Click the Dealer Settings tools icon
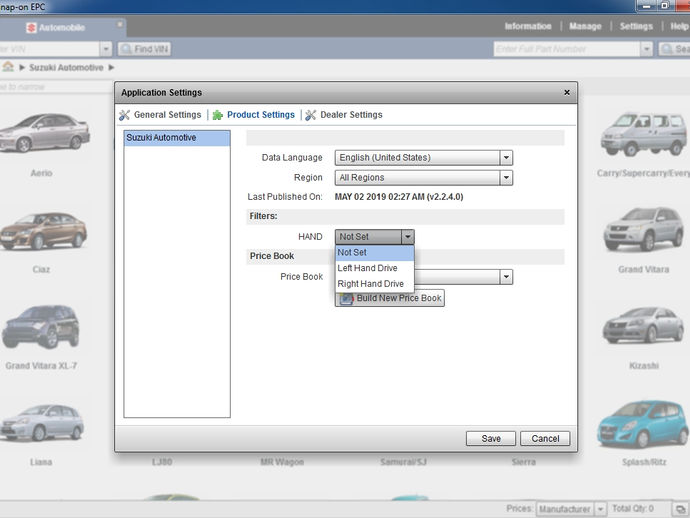The width and height of the screenshot is (690, 518). coord(311,115)
